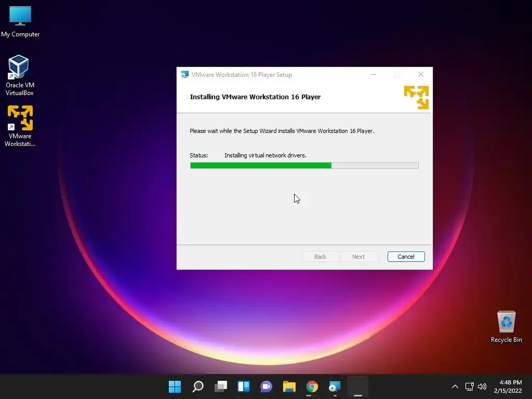
Task: Close the VMware setup window
Action: (421, 75)
